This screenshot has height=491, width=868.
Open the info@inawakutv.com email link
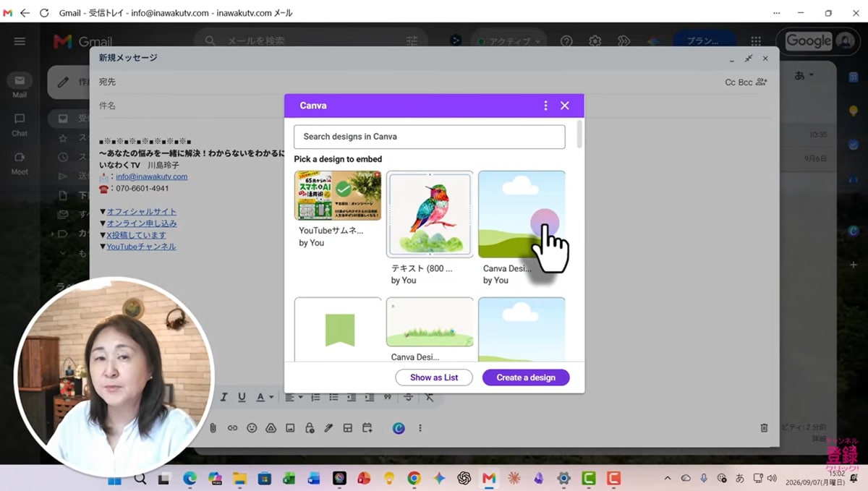(x=151, y=176)
